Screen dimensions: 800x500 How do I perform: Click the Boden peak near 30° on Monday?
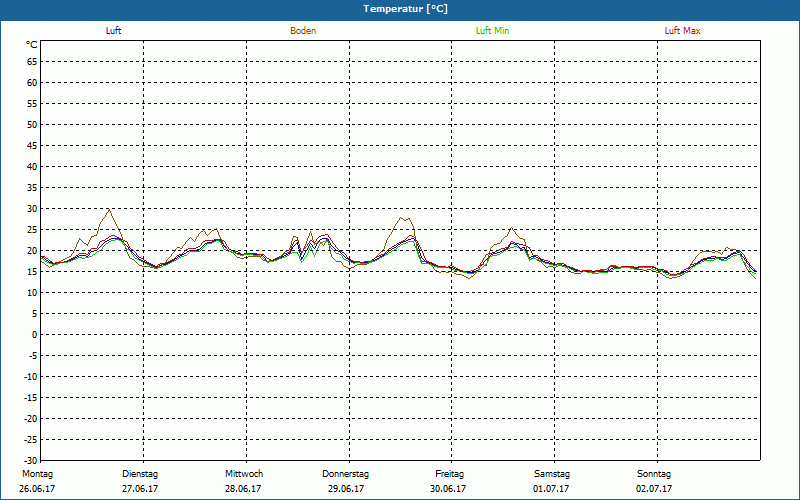(109, 209)
